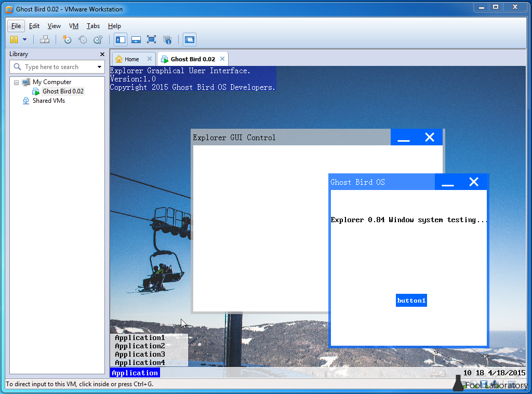Click the yellow Suspend VM pause icon
Viewport: 532px width, 394px height.
(x=14, y=39)
